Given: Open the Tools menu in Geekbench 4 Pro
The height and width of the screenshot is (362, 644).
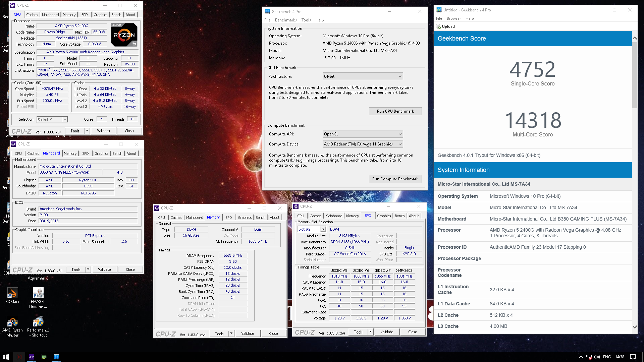Looking at the screenshot, I should point(306,20).
